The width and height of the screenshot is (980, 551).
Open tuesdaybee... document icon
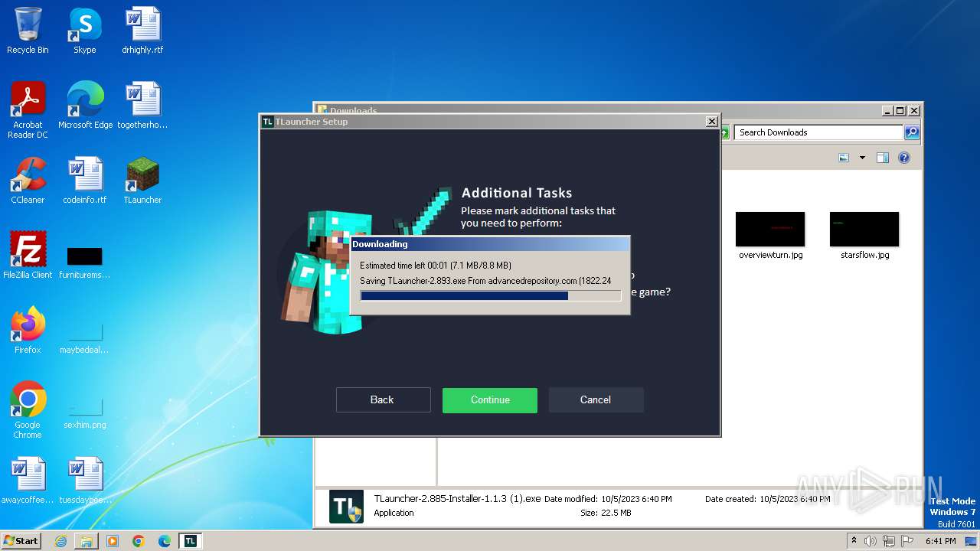click(x=85, y=481)
